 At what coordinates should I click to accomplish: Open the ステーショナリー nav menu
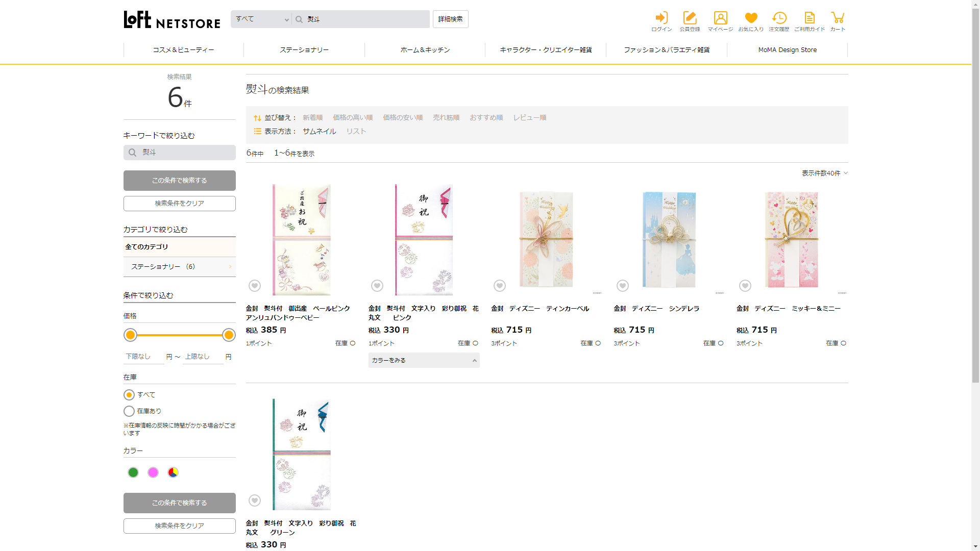pos(304,50)
